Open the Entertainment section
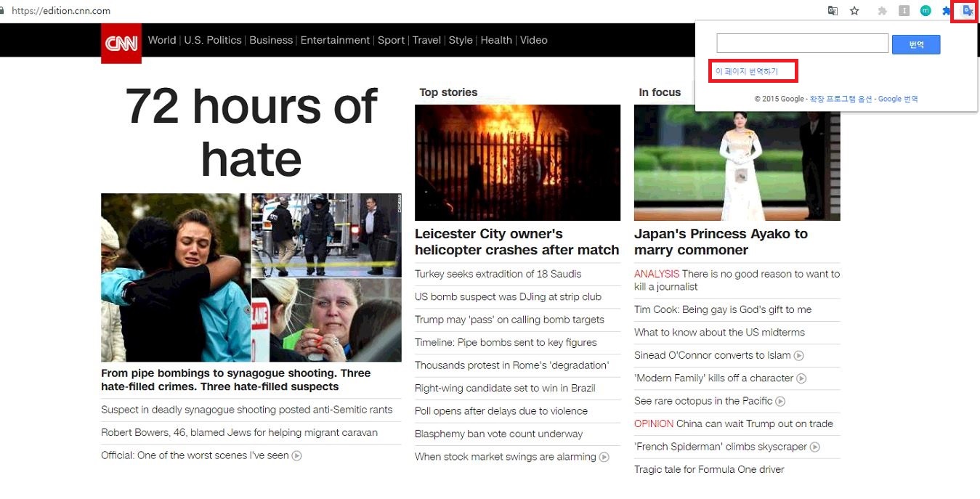 tap(336, 40)
